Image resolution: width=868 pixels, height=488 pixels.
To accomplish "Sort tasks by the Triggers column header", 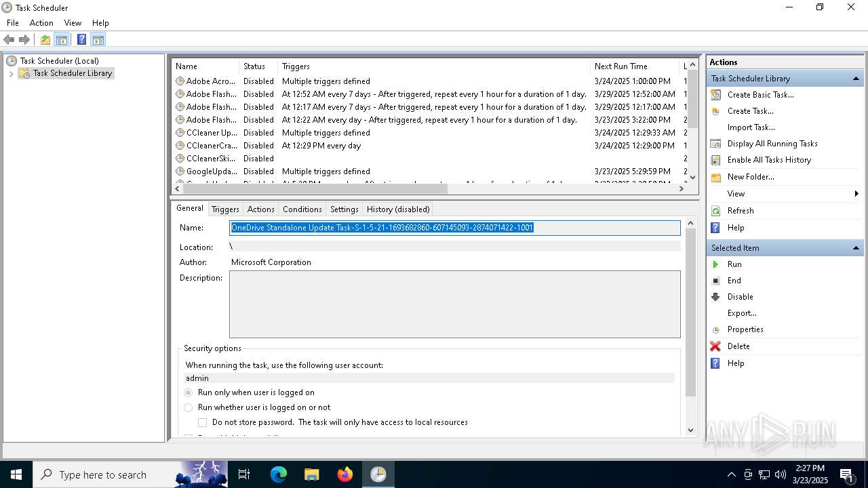I will point(434,66).
